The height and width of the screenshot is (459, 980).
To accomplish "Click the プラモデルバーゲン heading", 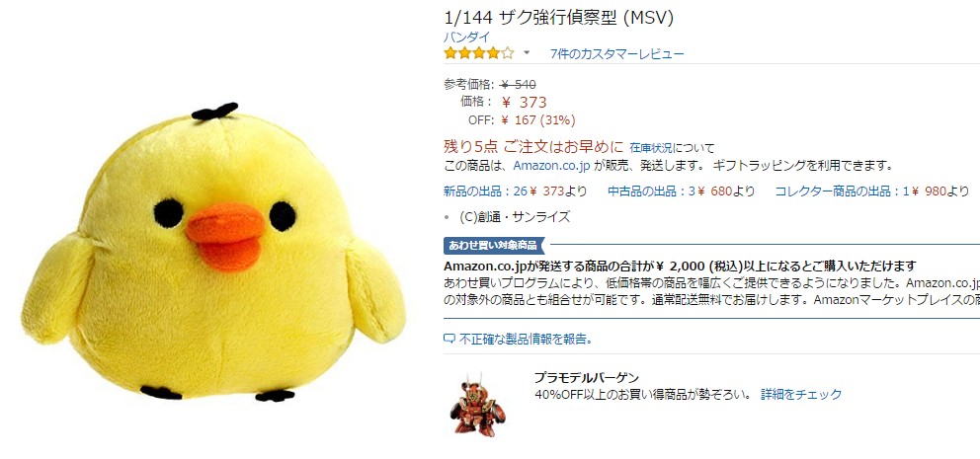I will click(x=586, y=378).
